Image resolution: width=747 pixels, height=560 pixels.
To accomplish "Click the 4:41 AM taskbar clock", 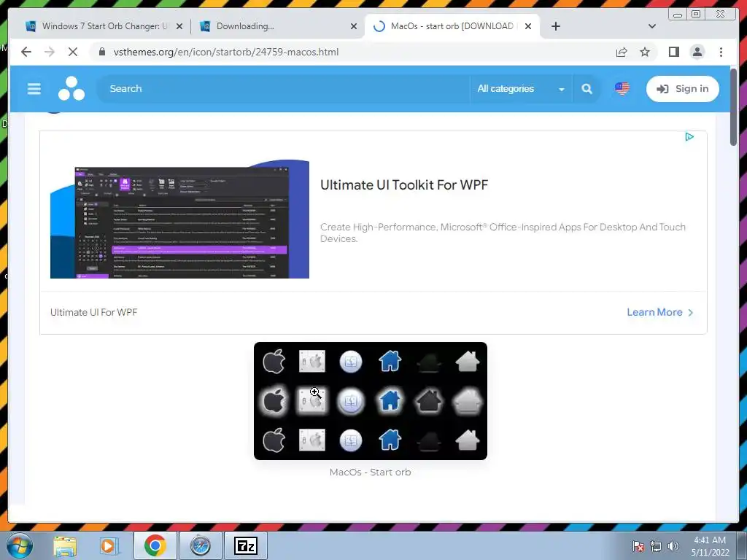I will pyautogui.click(x=711, y=546).
